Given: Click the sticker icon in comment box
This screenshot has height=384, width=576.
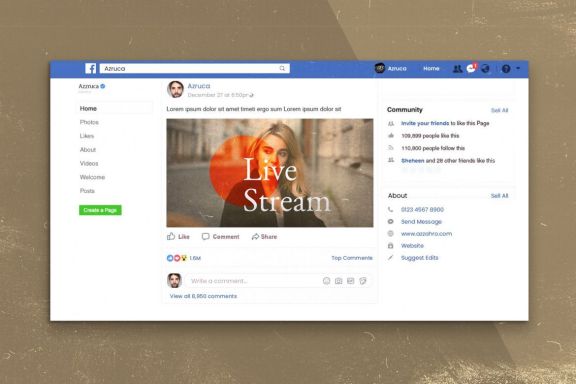Looking at the screenshot, I should 363,281.
